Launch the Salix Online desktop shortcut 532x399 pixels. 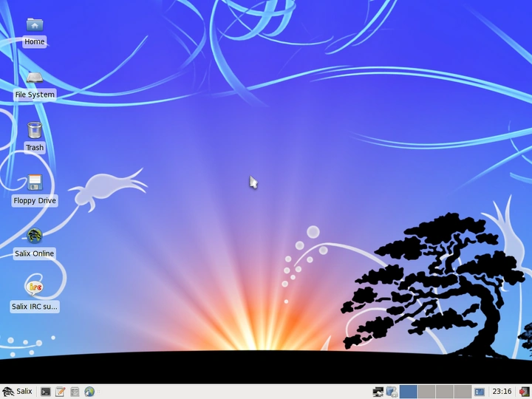pos(35,236)
